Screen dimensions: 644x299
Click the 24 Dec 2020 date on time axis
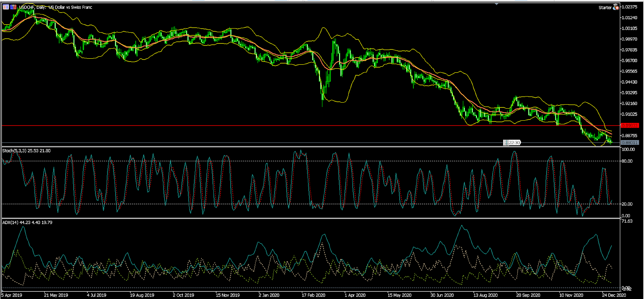(614, 295)
